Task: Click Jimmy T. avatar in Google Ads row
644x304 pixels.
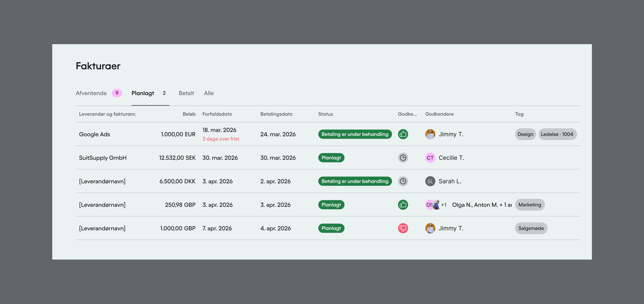Action: [x=430, y=134]
